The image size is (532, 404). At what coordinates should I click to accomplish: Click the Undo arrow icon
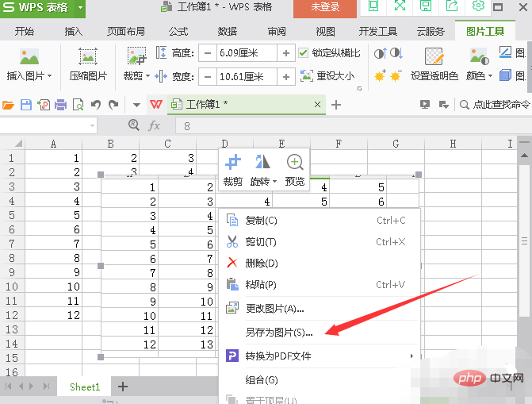click(96, 105)
